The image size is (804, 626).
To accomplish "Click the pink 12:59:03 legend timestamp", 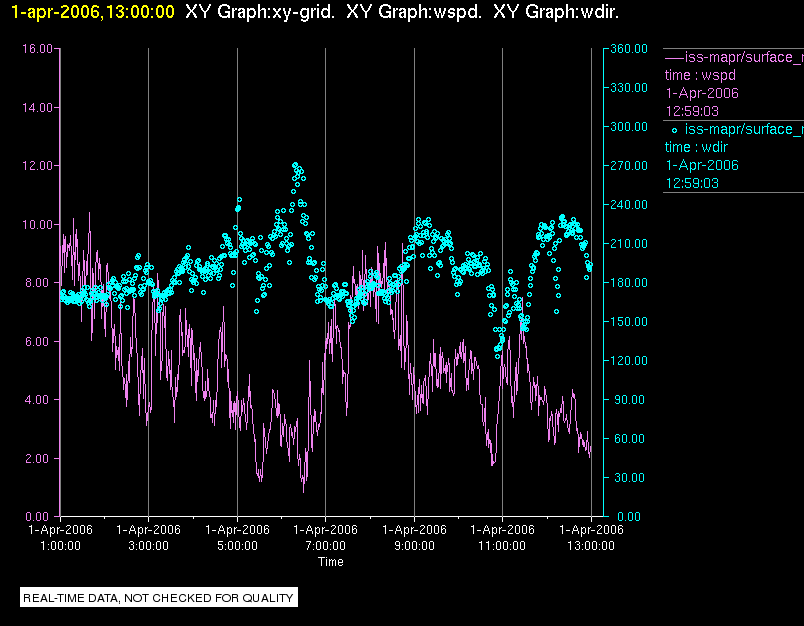I will click(692, 111).
